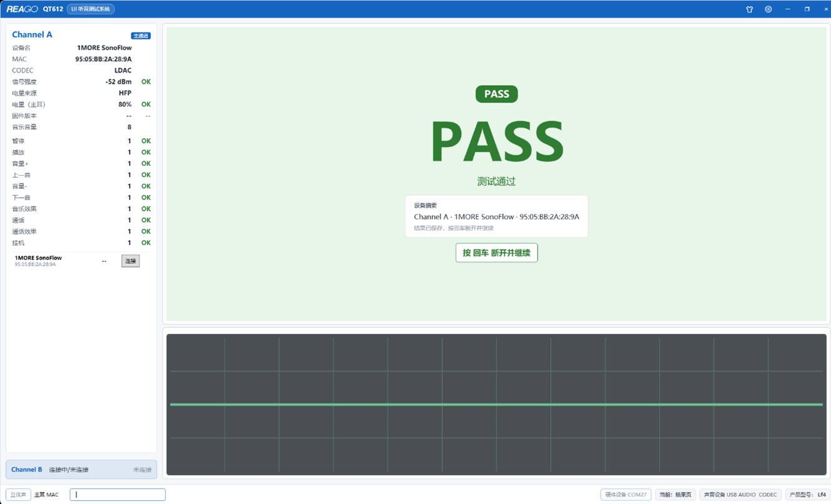The height and width of the screenshot is (504, 831).
Task: Click the 连接 button for 1MORE SonoFlow
Action: click(130, 261)
